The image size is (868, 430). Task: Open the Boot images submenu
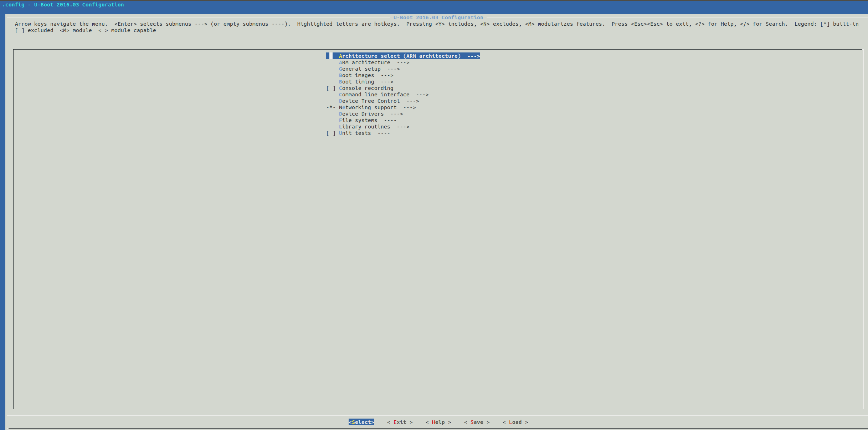[x=366, y=75]
